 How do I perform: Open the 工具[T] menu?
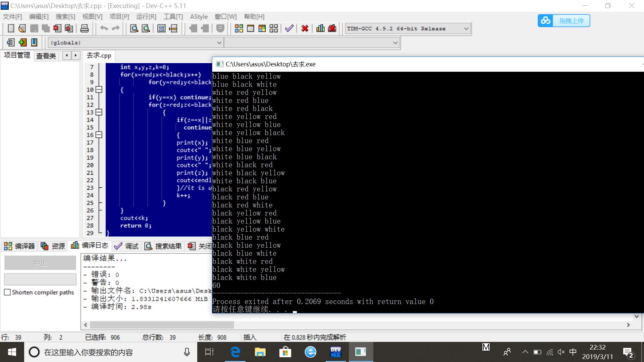[x=173, y=16]
